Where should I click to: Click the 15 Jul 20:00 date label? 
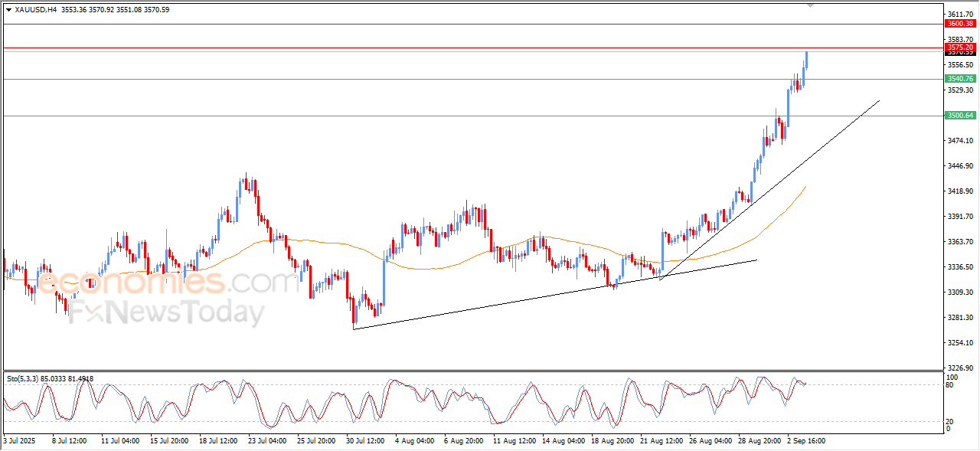tap(168, 441)
